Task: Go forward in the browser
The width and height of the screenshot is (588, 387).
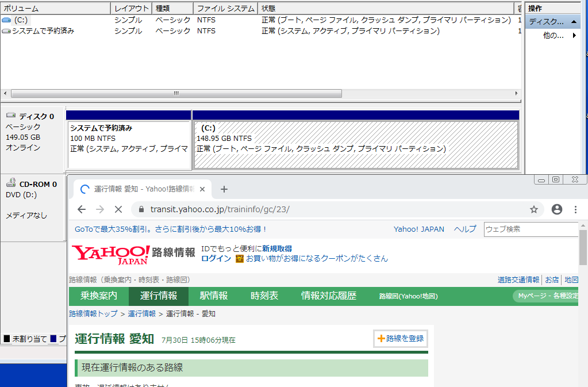Action: click(100, 209)
